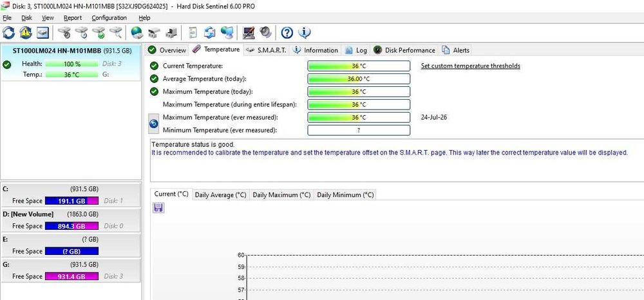
Task: Select the ST1000LM024 HN-M101MBB disk entry
Action: coord(71,63)
